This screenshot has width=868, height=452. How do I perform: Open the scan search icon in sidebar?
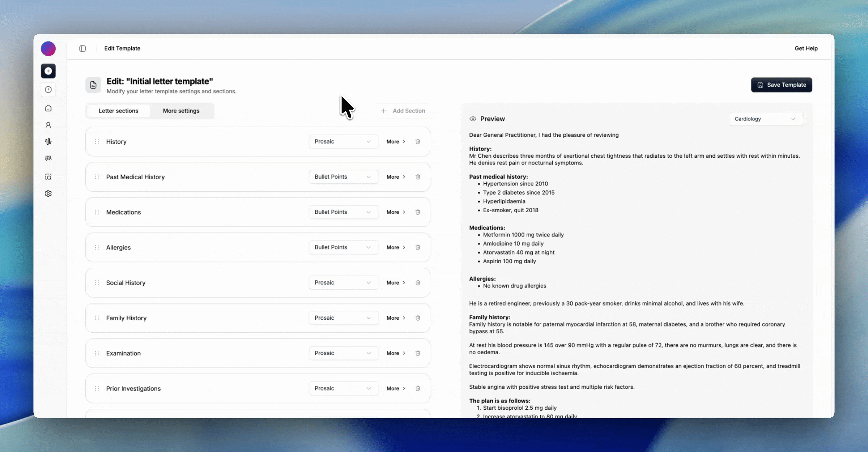point(48,177)
